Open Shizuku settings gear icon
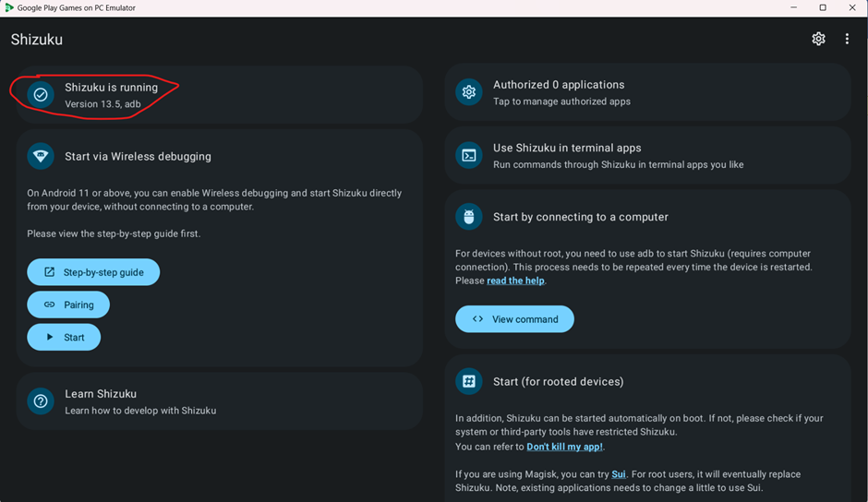868x502 pixels. tap(818, 39)
